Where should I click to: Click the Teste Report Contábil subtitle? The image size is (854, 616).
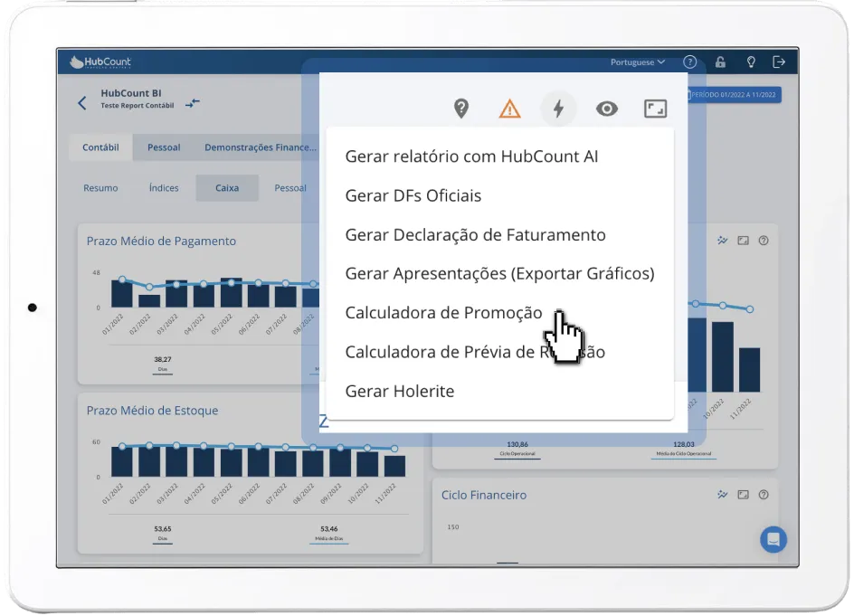click(138, 106)
